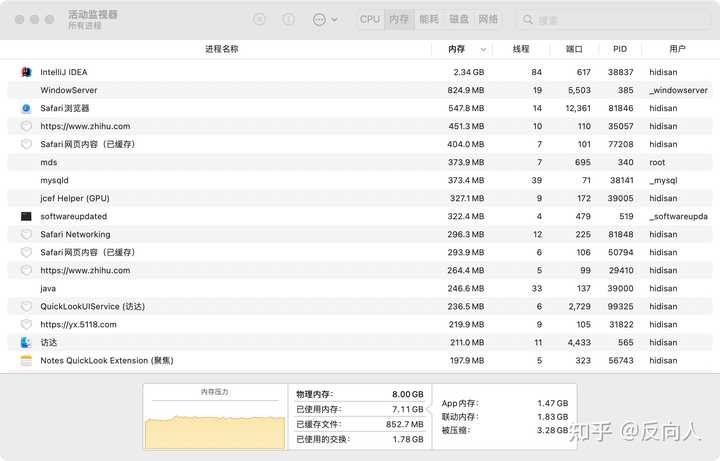Screen dimensions: 720x461
Task: Click the process info toolbar icon
Action: point(288,19)
